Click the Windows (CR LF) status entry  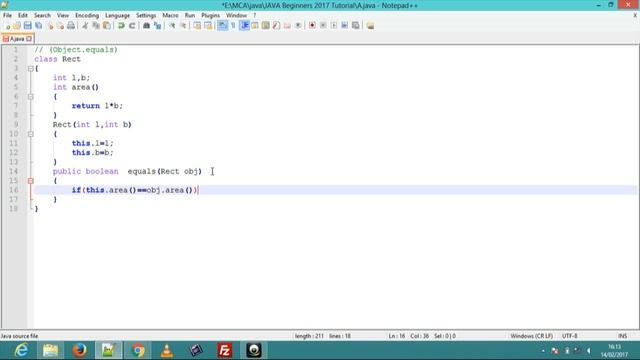531,336
